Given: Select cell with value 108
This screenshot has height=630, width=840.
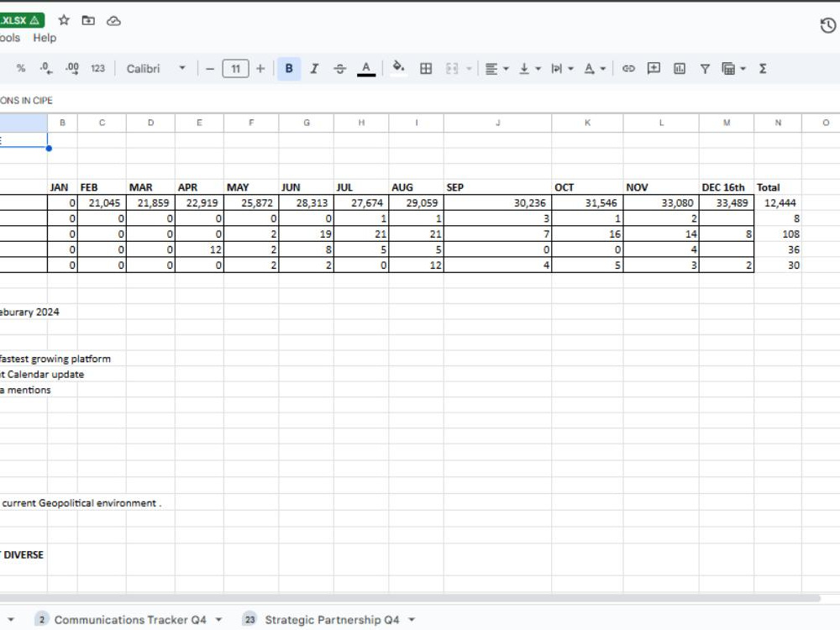Looking at the screenshot, I should pyautogui.click(x=778, y=234).
